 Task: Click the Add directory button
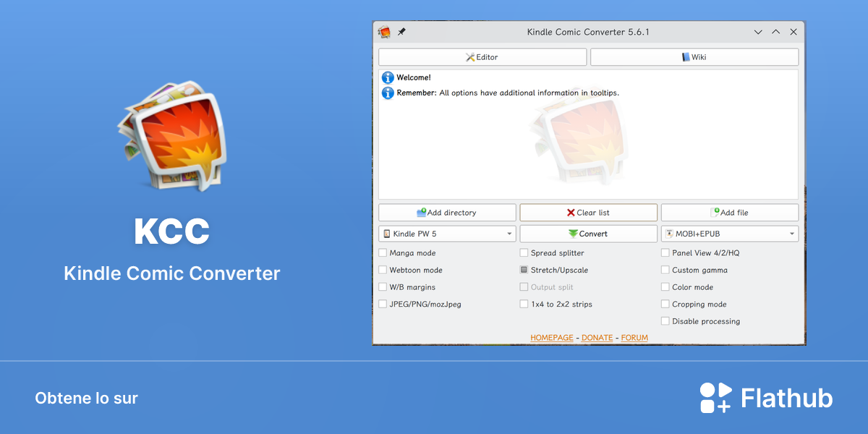[x=447, y=213]
